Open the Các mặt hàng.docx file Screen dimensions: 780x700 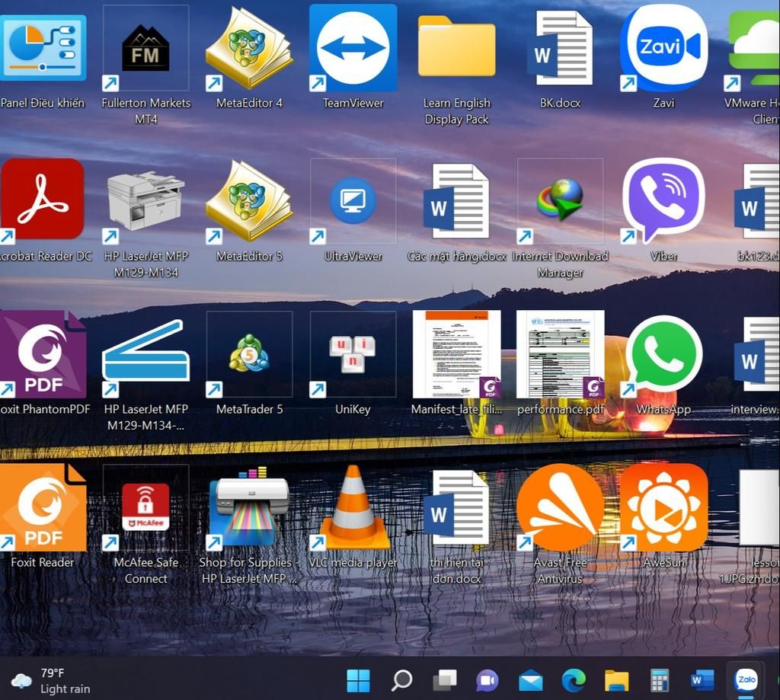point(457,201)
